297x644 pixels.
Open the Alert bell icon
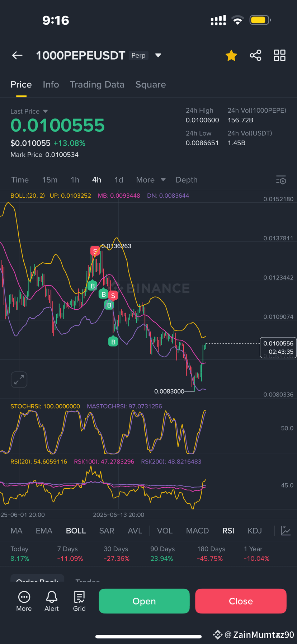click(52, 601)
